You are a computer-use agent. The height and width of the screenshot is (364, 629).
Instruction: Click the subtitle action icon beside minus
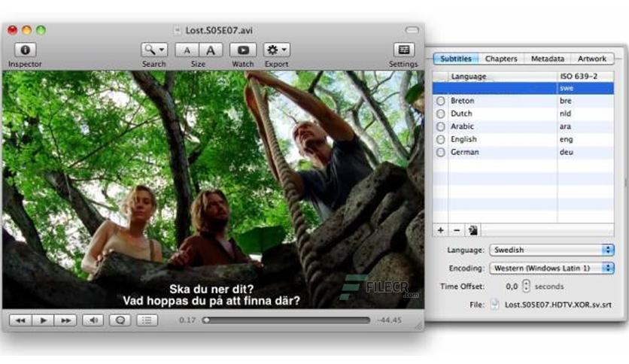[x=473, y=230]
